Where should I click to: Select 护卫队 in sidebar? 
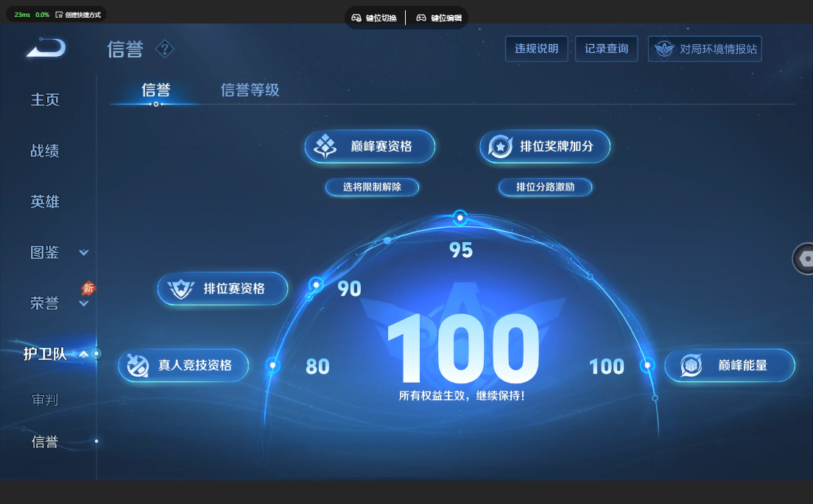pos(45,354)
